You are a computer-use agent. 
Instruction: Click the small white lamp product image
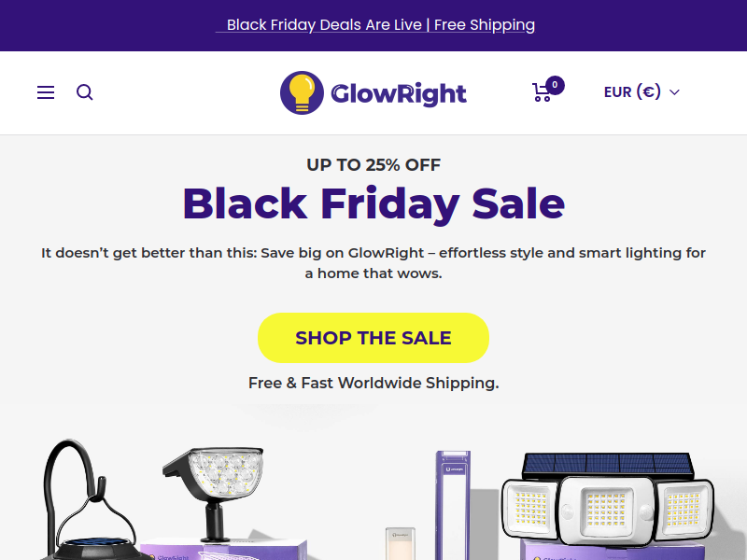coord(401,543)
